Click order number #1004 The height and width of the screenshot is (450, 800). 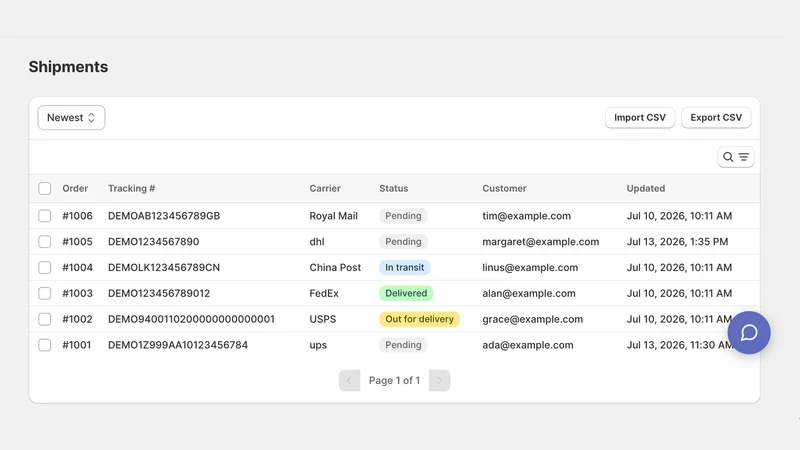tap(78, 267)
